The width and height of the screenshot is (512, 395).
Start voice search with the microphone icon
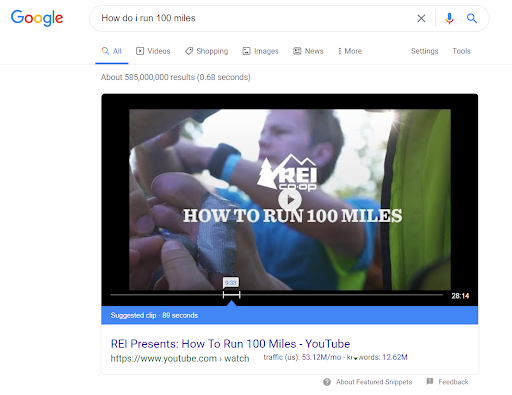449,18
